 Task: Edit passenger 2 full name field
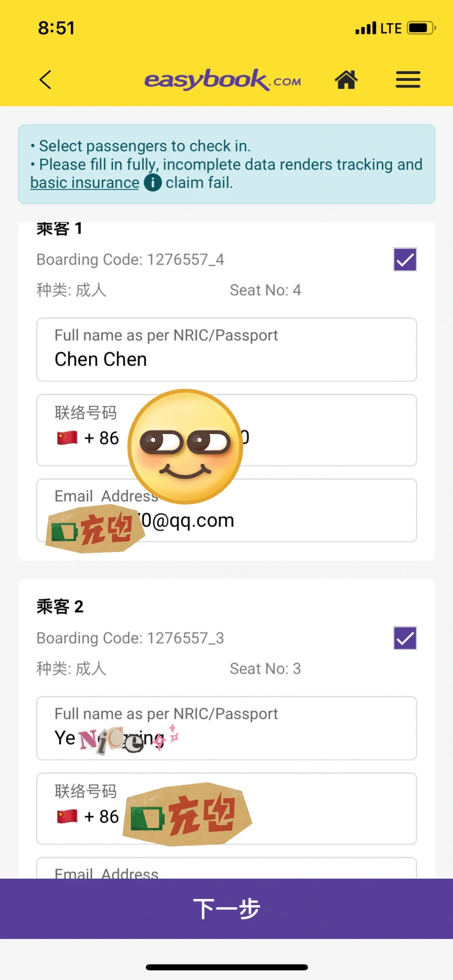tap(226, 728)
